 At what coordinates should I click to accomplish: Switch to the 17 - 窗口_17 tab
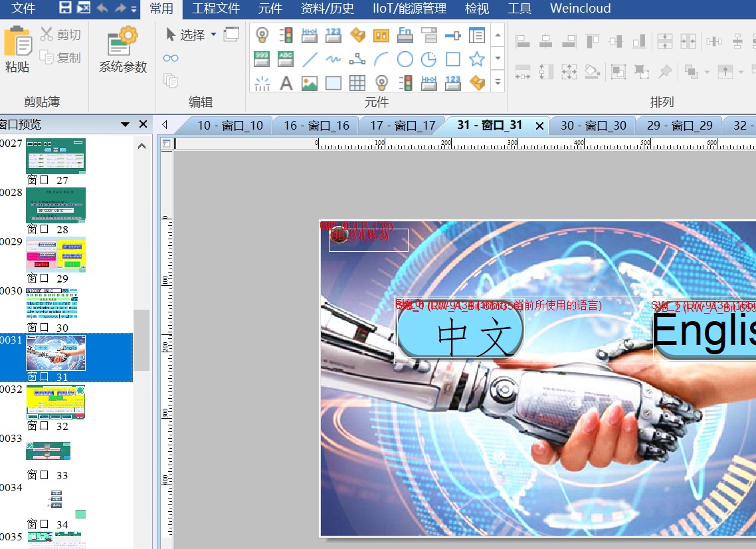403,126
